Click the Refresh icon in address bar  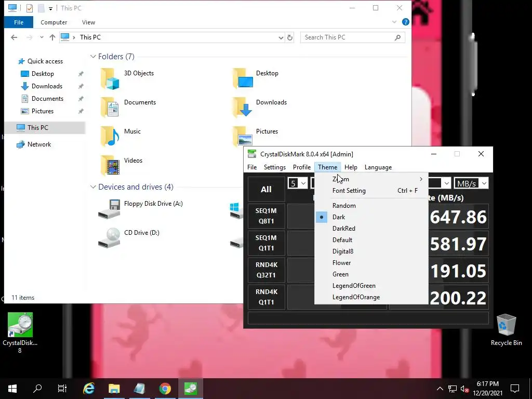[290, 37]
